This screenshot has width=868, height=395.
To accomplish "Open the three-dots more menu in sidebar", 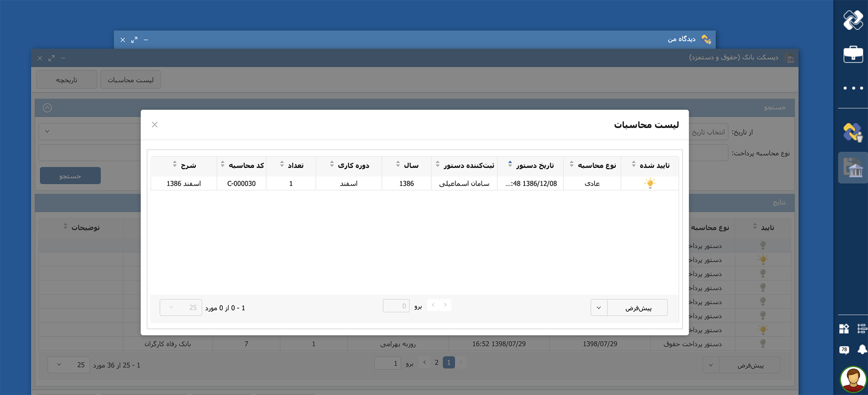I will [853, 88].
